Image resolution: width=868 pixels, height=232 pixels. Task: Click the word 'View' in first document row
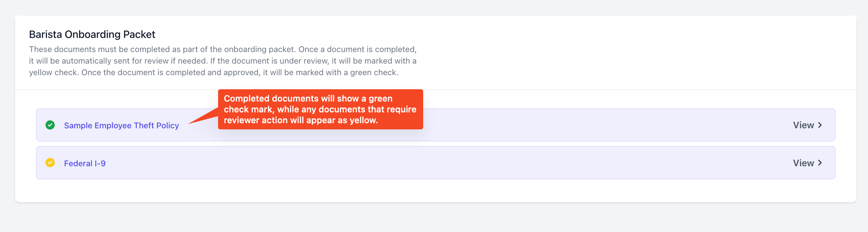[803, 125]
